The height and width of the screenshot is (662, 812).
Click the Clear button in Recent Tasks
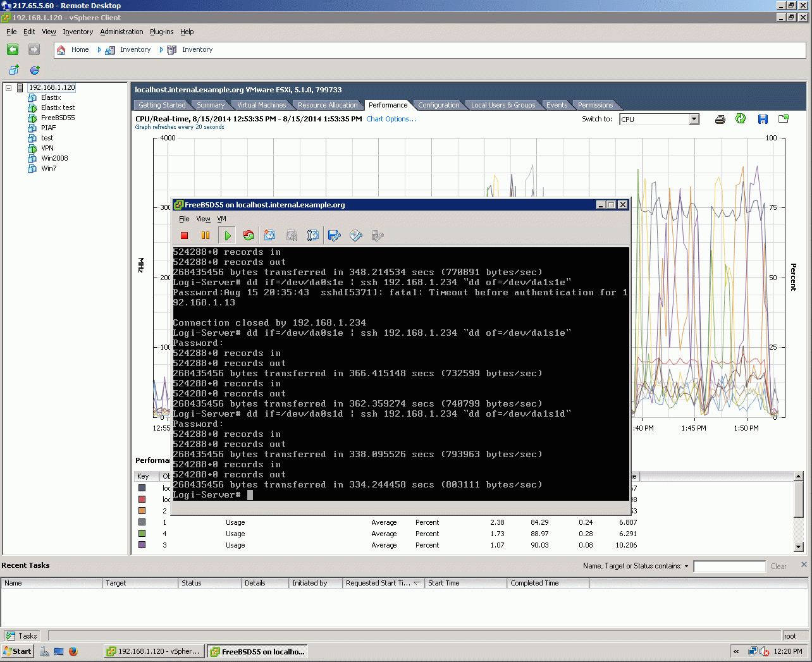point(778,567)
